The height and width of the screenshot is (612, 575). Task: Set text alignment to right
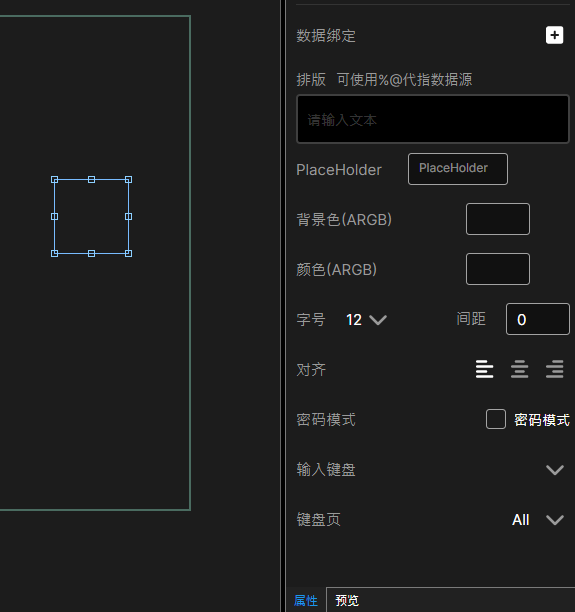point(555,369)
